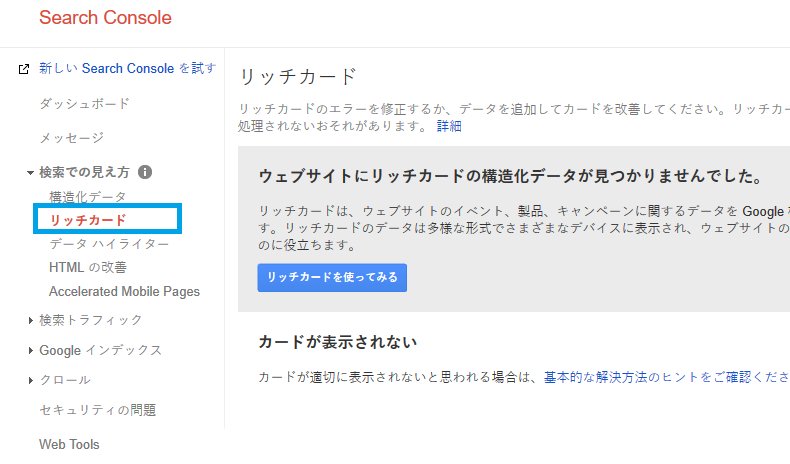Collapse the 検索での見え方 section arrow
This screenshot has width=790, height=464.
pyautogui.click(x=30, y=173)
